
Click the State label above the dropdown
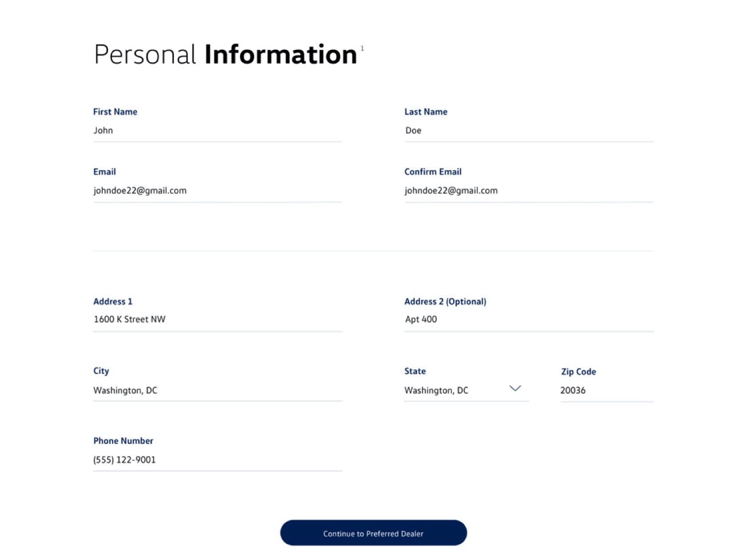tap(415, 372)
